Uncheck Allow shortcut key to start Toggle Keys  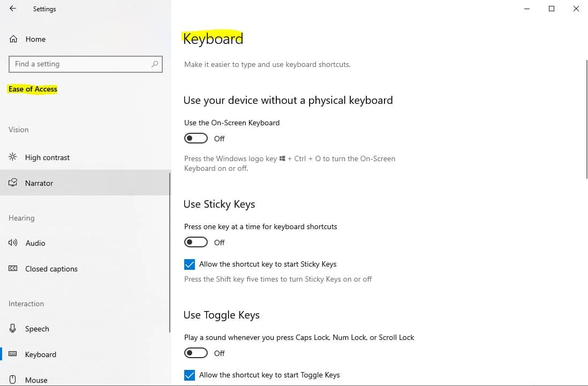pyautogui.click(x=190, y=375)
